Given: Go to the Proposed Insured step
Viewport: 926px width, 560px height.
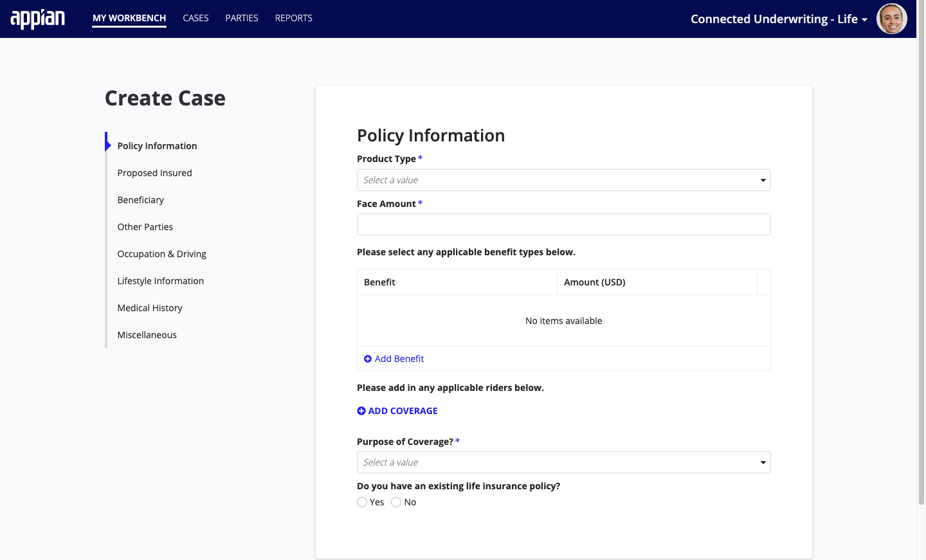Looking at the screenshot, I should [154, 173].
